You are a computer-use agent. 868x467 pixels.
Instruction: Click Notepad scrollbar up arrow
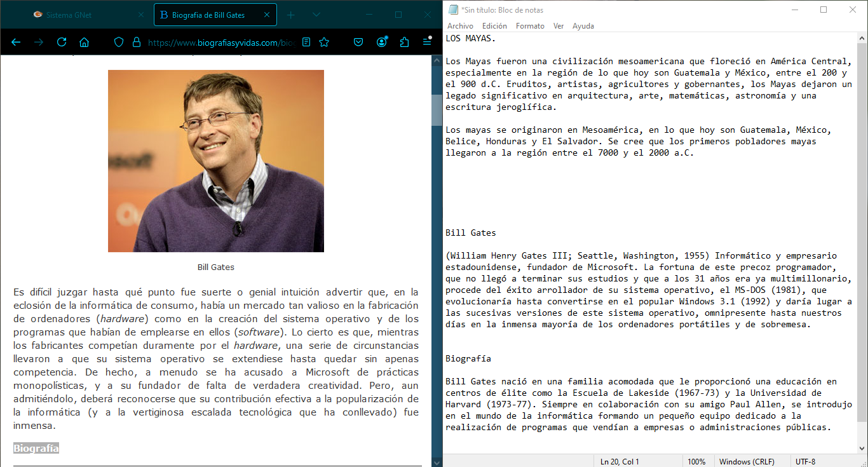point(862,39)
